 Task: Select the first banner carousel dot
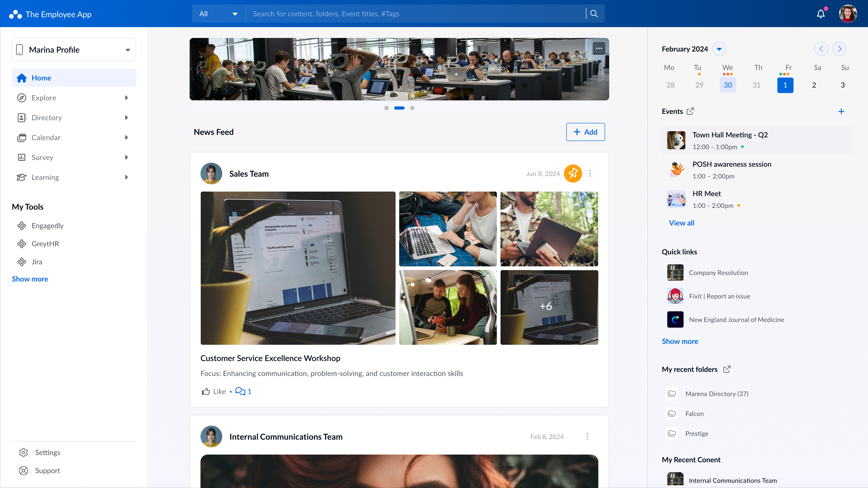pyautogui.click(x=387, y=108)
